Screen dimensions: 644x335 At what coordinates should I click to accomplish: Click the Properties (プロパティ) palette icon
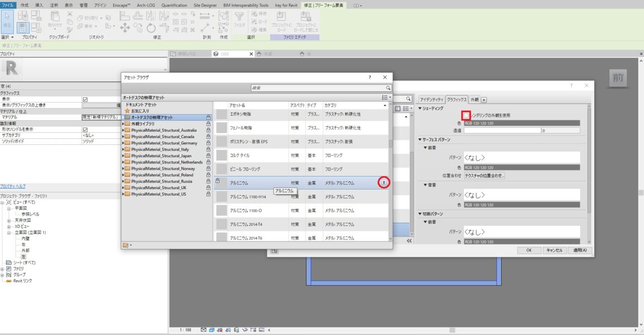[x=23, y=27]
